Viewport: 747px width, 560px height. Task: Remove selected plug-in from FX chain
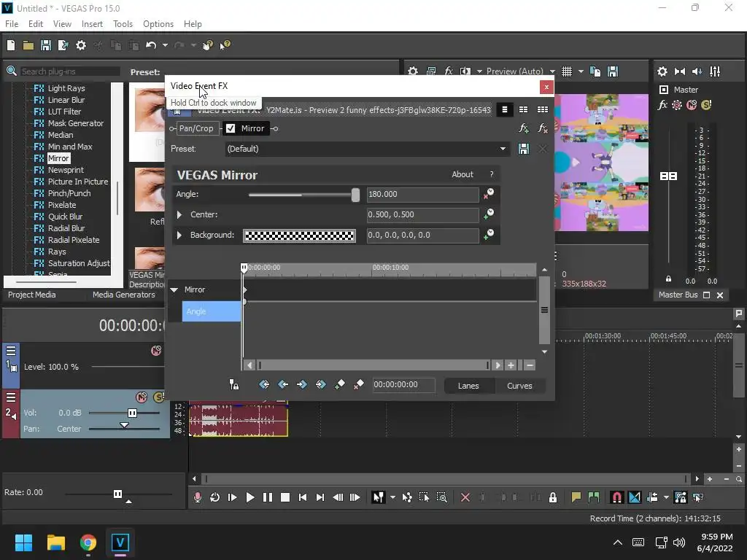[x=542, y=128]
